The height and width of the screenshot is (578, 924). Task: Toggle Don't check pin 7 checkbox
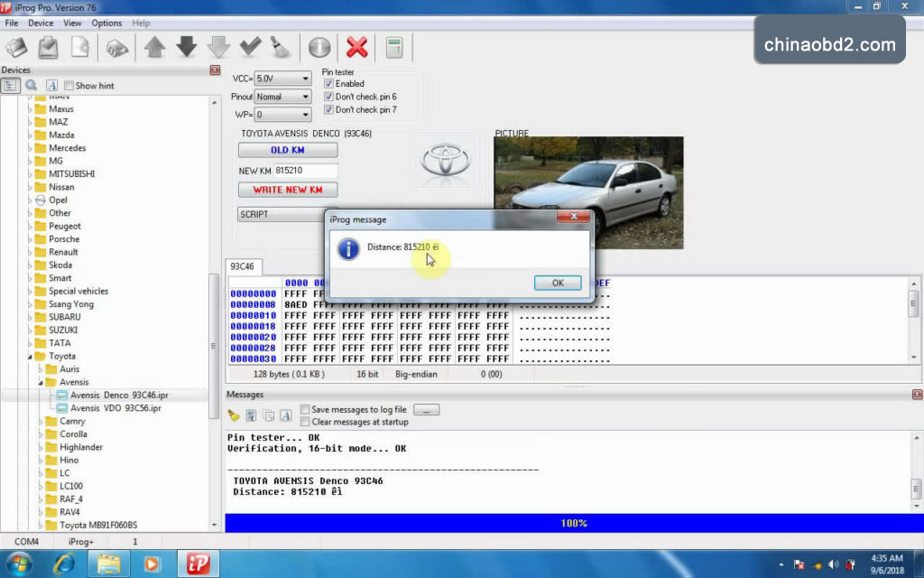coord(328,109)
